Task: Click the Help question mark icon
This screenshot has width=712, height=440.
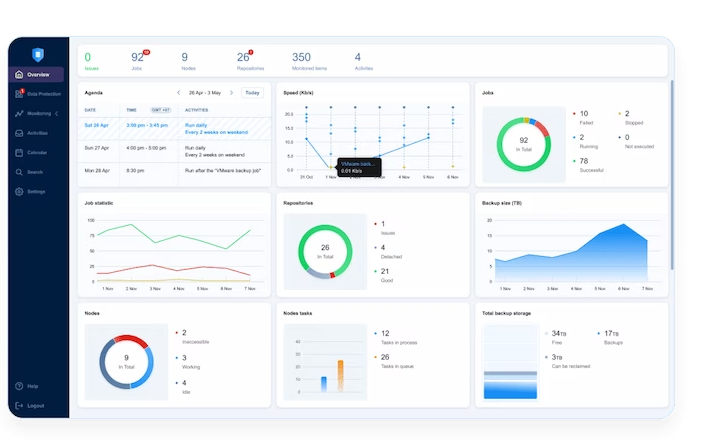Action: pyautogui.click(x=19, y=386)
